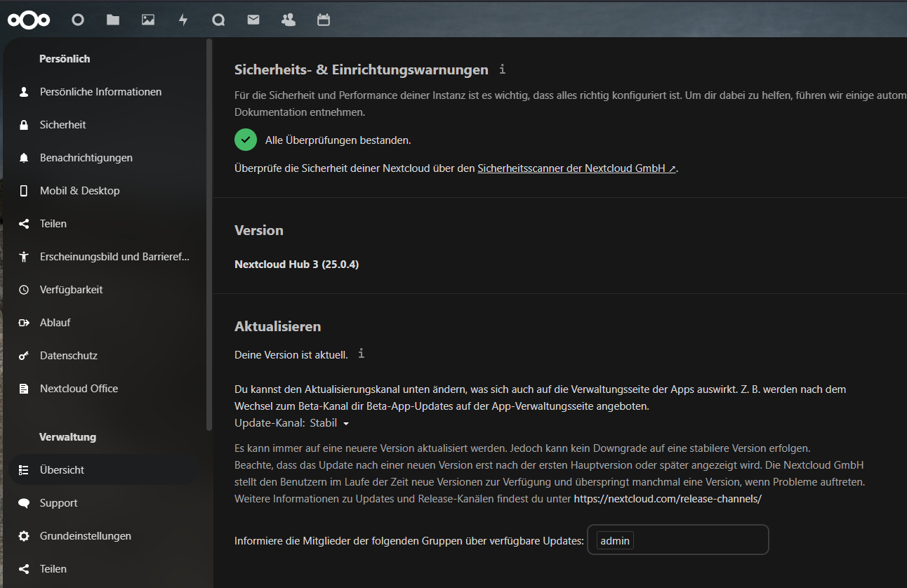This screenshot has height=588, width=907.
Task: Open Nextcloud Office settings
Action: [104, 389]
